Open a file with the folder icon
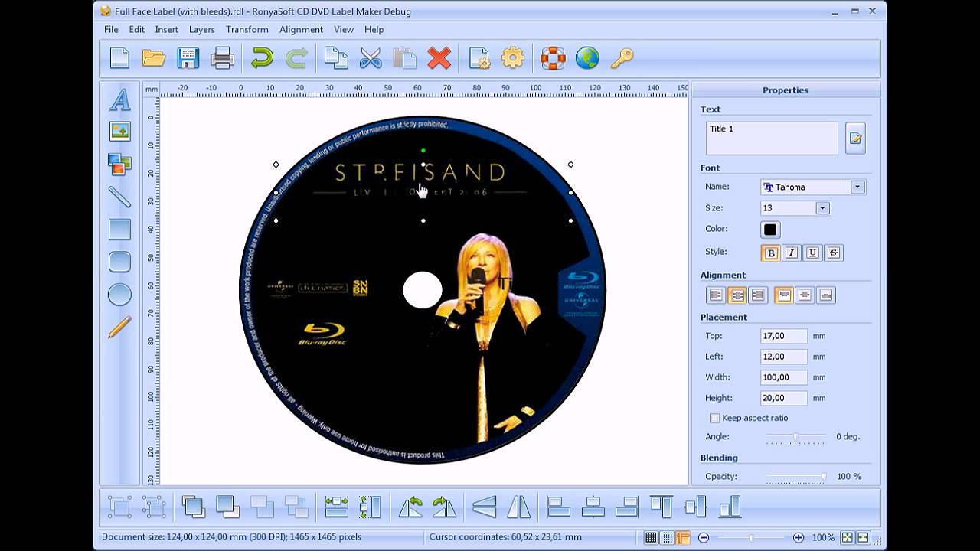 point(154,58)
